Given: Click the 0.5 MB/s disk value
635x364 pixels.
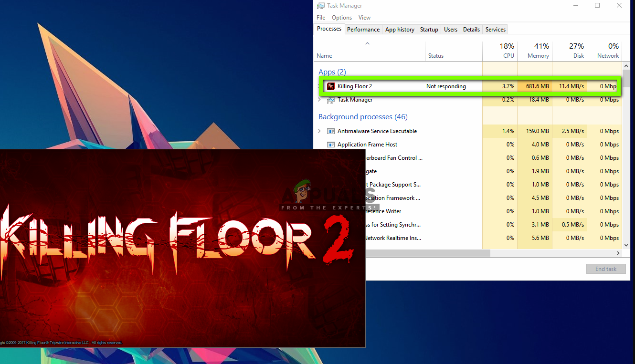Looking at the screenshot, I should [572, 225].
